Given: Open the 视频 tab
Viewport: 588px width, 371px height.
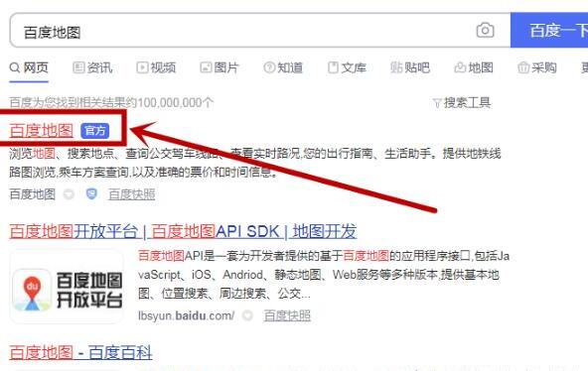Looking at the screenshot, I should 156,67.
